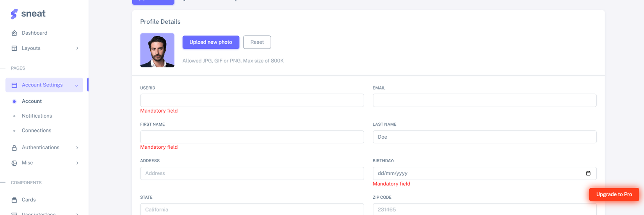Select the Account submenu item
This screenshot has width=644, height=215.
[x=32, y=101]
